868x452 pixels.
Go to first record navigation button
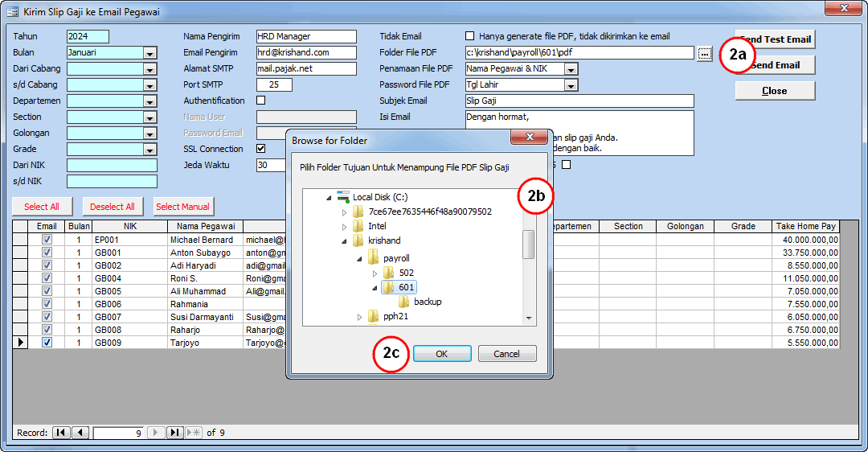61,433
